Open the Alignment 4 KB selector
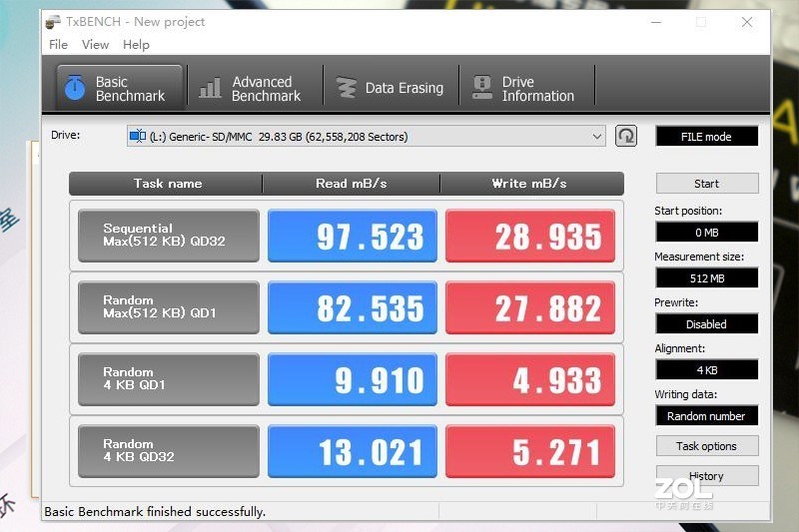Viewport: 799px width, 532px height. (x=707, y=370)
